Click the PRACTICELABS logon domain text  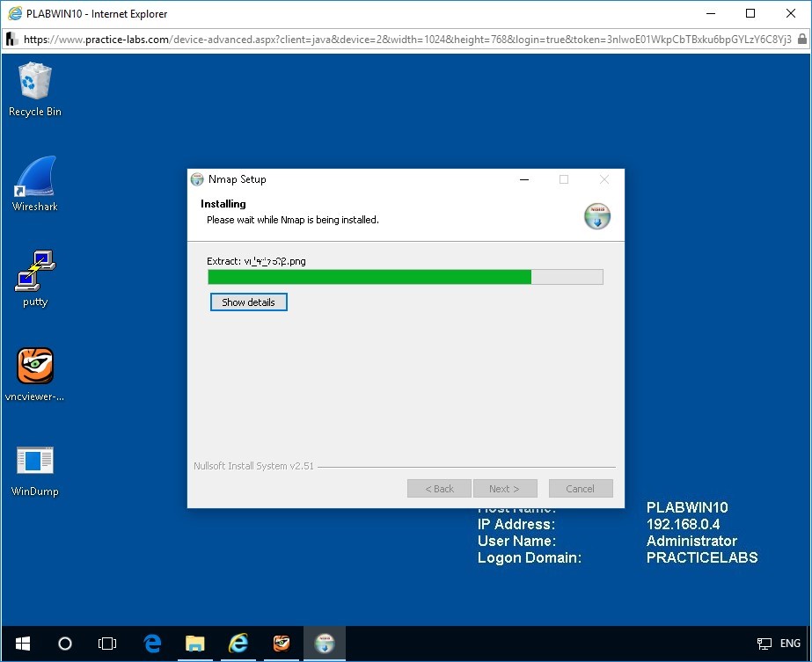pyautogui.click(x=702, y=557)
